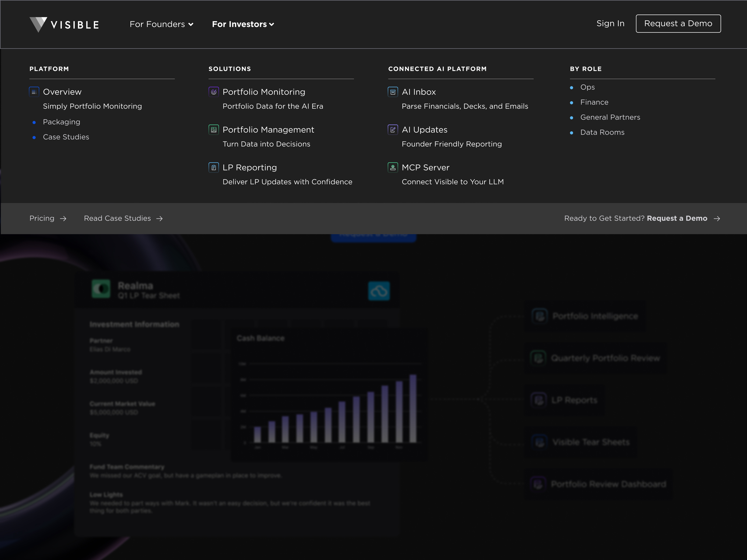Click the Portfolio Data for the AI Era text

click(x=273, y=106)
